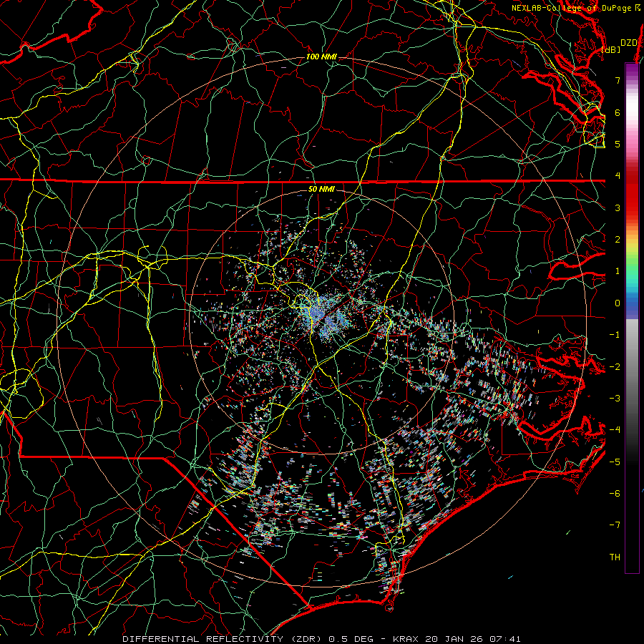Screen dimensions: 644x644
Task: Click the "7" value on the dB scale
Action: (x=618, y=80)
